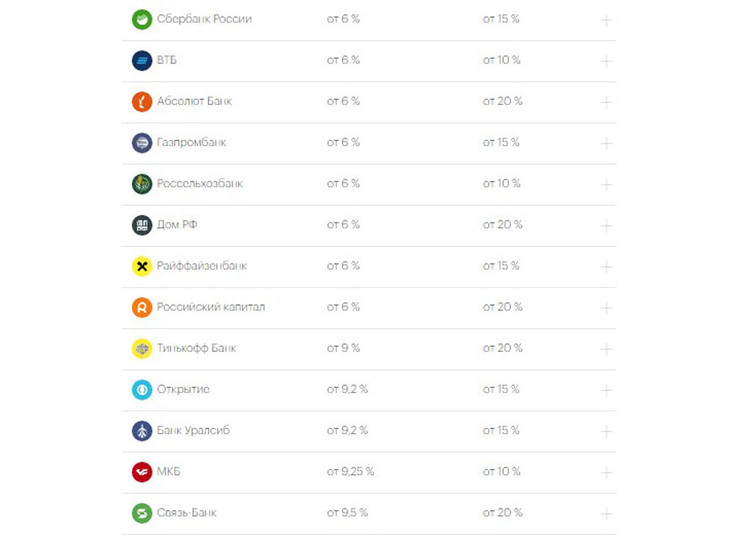Expand Тинькофф Банк details with plus
Viewport: 756px width, 538px height.
[606, 349]
